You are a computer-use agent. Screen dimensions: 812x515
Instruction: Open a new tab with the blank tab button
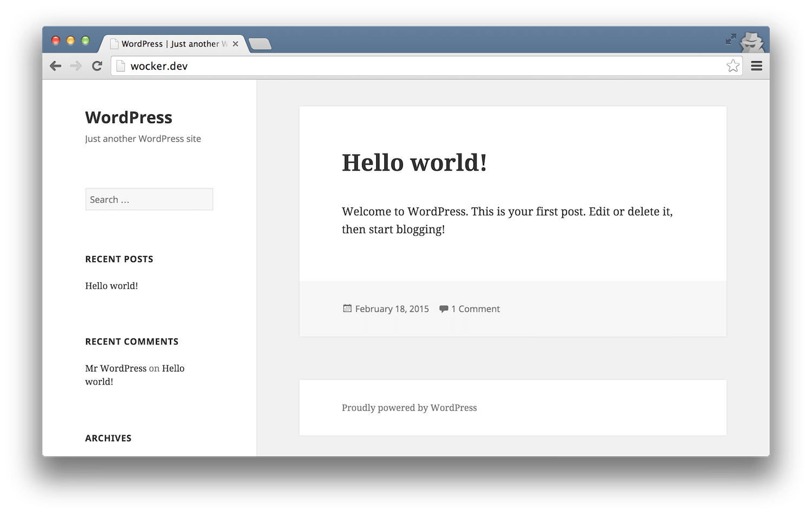click(x=260, y=44)
